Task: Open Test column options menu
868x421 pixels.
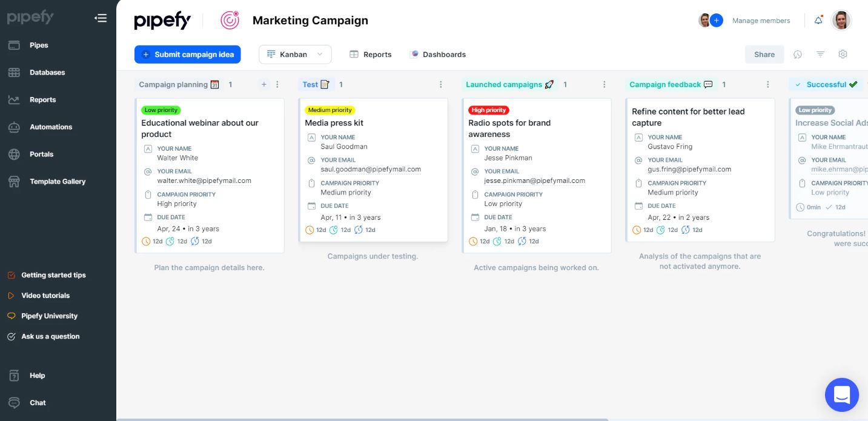Action: pos(441,85)
